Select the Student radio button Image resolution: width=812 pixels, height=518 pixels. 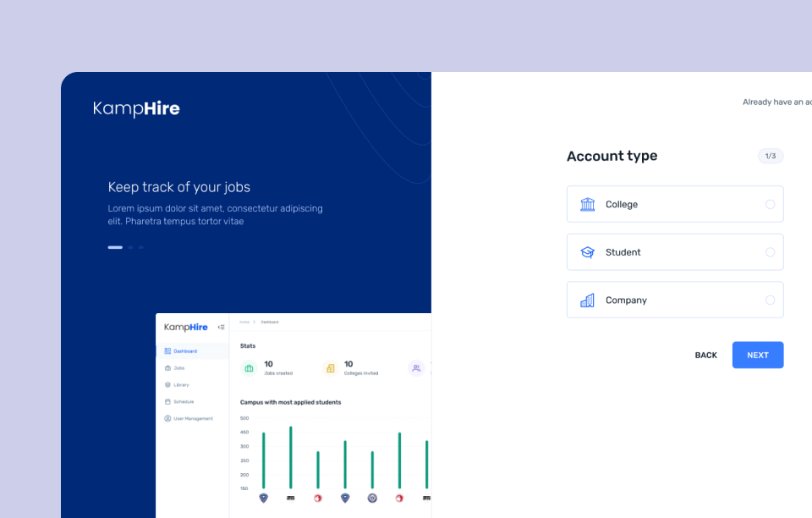tap(770, 252)
